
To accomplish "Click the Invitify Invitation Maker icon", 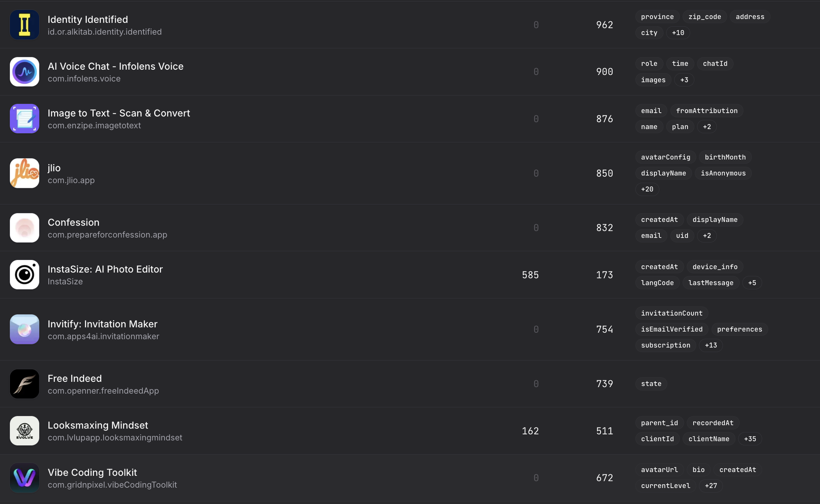I will pyautogui.click(x=25, y=329).
